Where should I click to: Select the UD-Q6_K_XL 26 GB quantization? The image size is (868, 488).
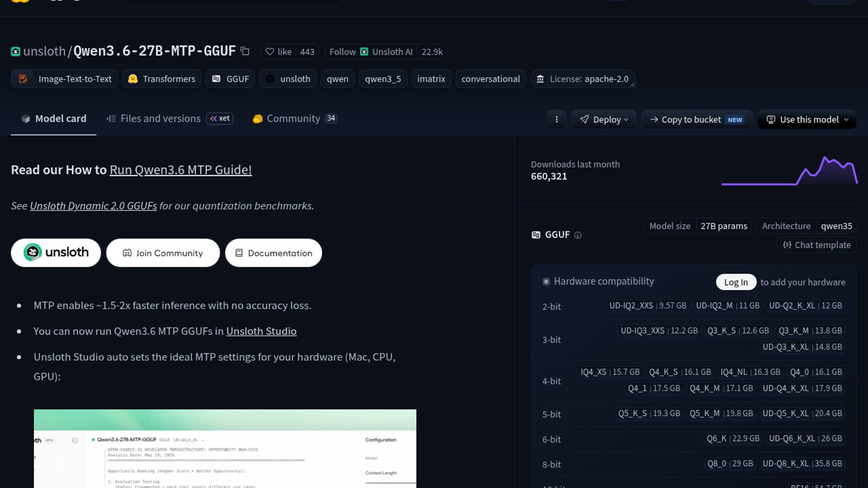(806, 438)
